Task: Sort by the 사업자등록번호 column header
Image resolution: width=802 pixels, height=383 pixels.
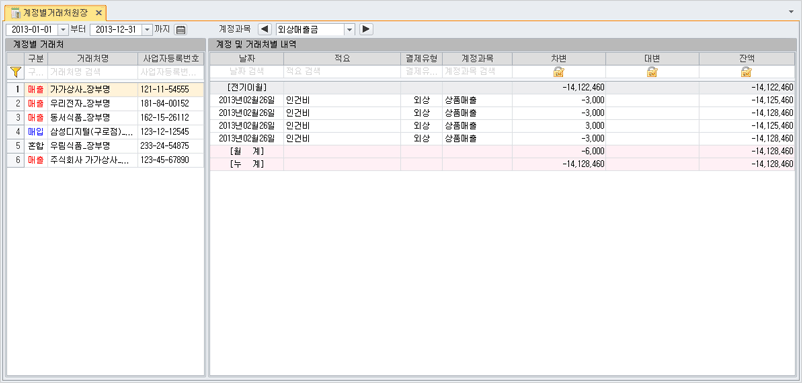Action: (171, 58)
